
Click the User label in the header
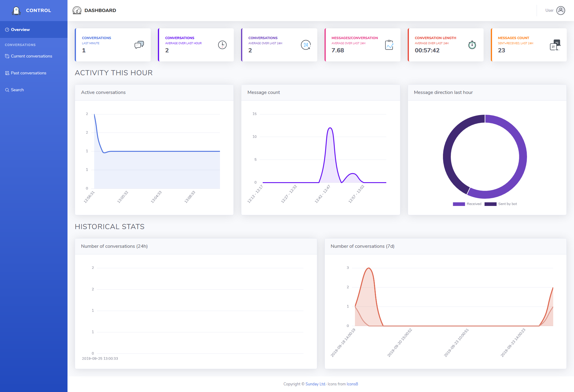pos(549,11)
